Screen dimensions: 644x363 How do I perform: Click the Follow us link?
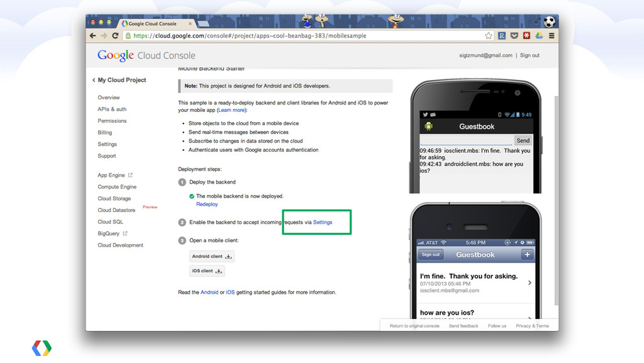click(497, 326)
